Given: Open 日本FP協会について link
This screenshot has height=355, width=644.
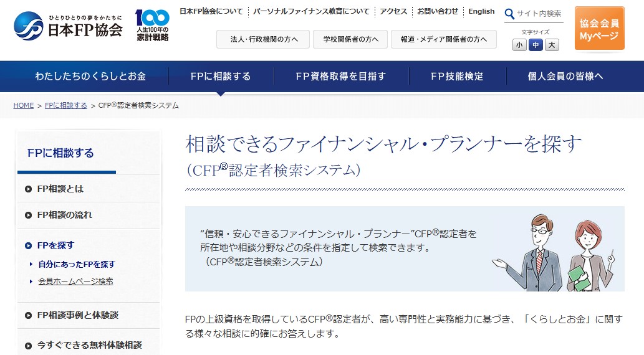Looking at the screenshot, I should [211, 11].
